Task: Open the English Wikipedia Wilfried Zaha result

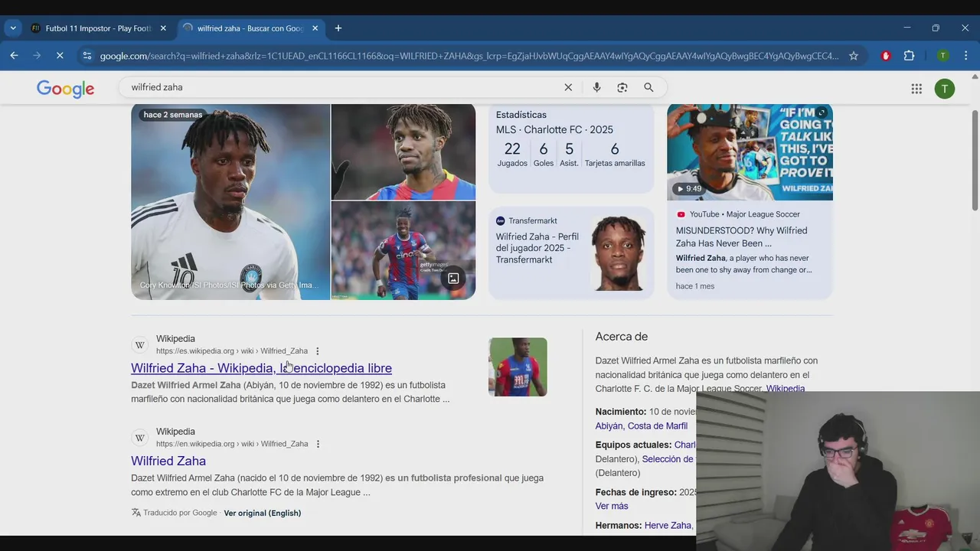Action: pyautogui.click(x=168, y=461)
